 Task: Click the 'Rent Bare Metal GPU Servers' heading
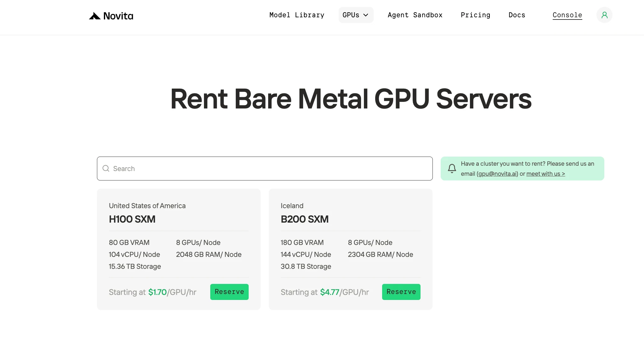(351, 99)
